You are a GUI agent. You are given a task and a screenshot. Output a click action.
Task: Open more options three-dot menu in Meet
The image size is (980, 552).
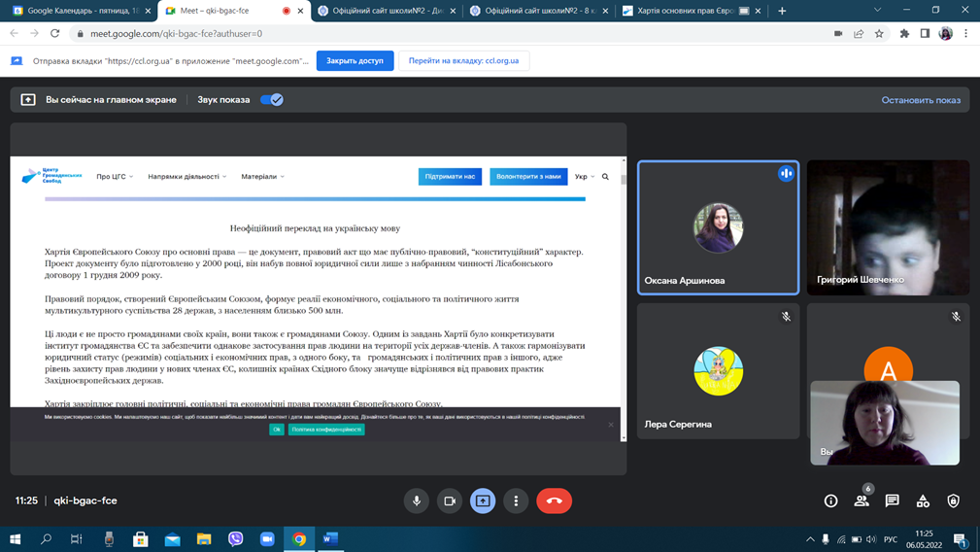coord(516,500)
